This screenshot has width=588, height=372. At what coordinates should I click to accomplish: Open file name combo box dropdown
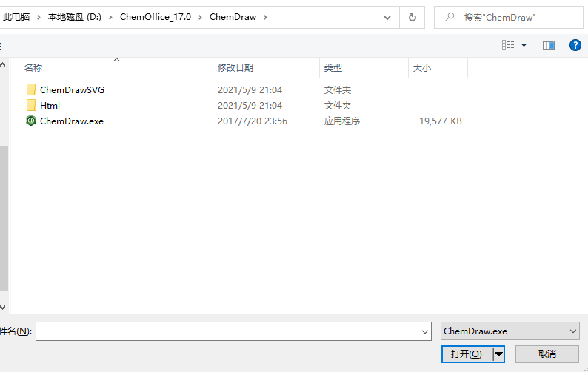click(x=425, y=331)
